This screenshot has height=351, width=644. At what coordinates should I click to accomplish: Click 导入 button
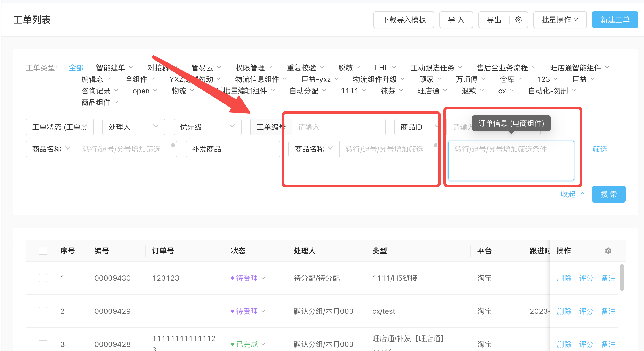(456, 20)
